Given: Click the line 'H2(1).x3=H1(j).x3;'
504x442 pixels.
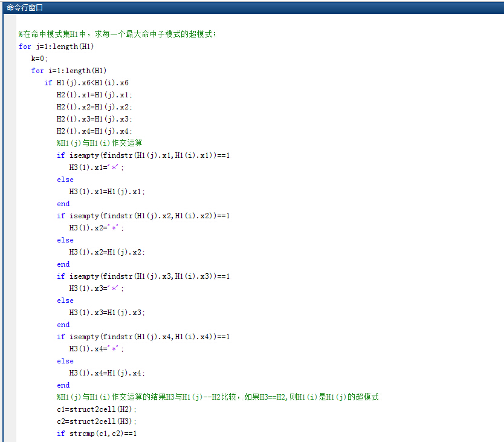Looking at the screenshot, I should tap(94, 119).
